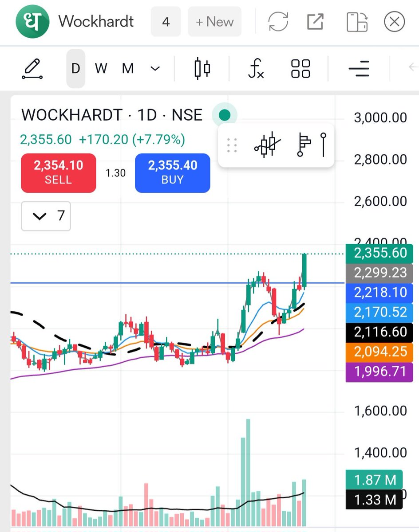
Task: Open the candlestick chart type selector
Action: tap(202, 69)
